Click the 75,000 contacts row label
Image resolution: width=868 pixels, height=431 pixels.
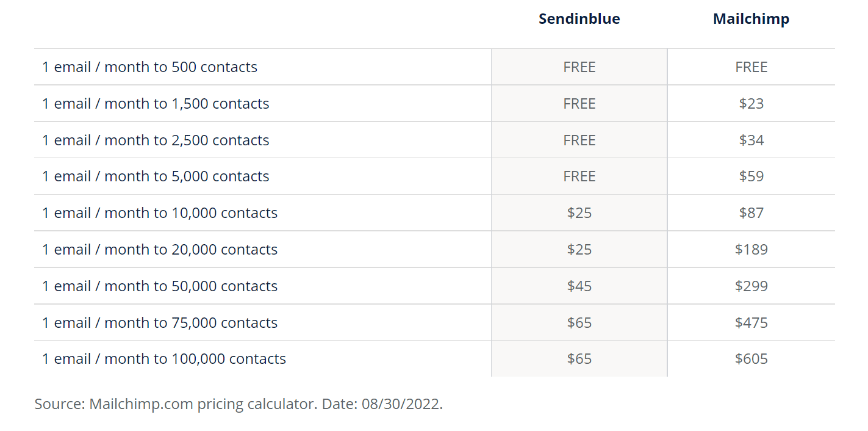pyautogui.click(x=160, y=323)
